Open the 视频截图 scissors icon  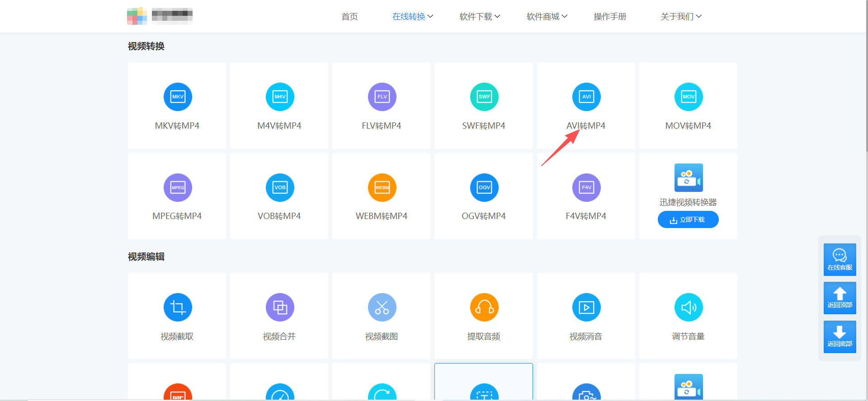(x=382, y=308)
